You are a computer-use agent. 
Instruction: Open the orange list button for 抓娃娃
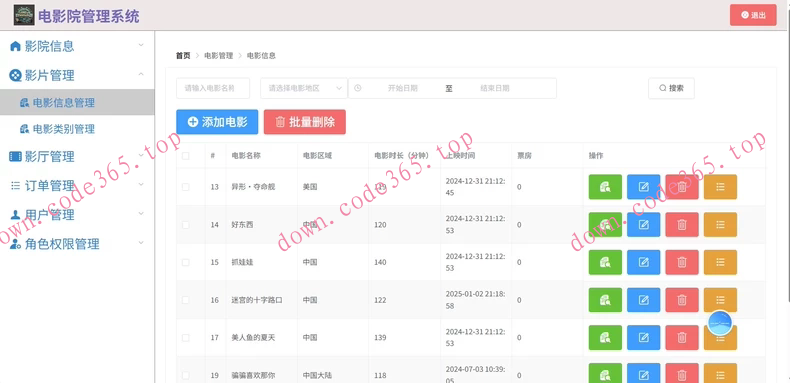pos(720,262)
